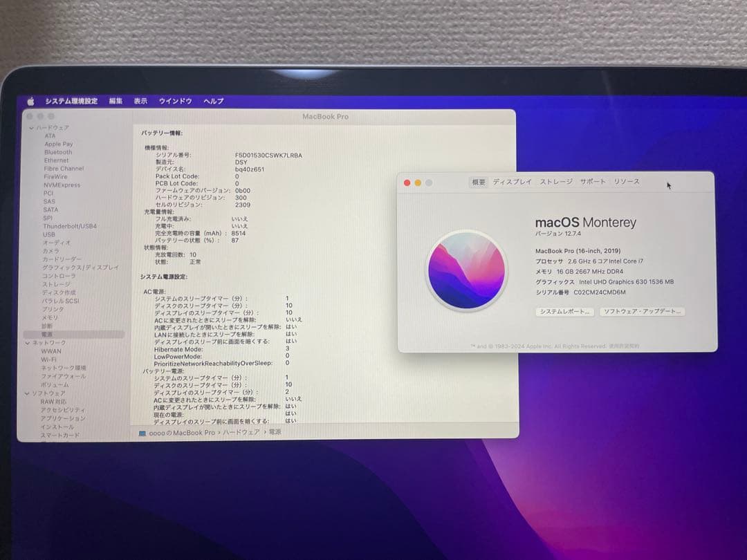
Task: Select アクセシビリティ in the sidebar
Action: (63, 410)
